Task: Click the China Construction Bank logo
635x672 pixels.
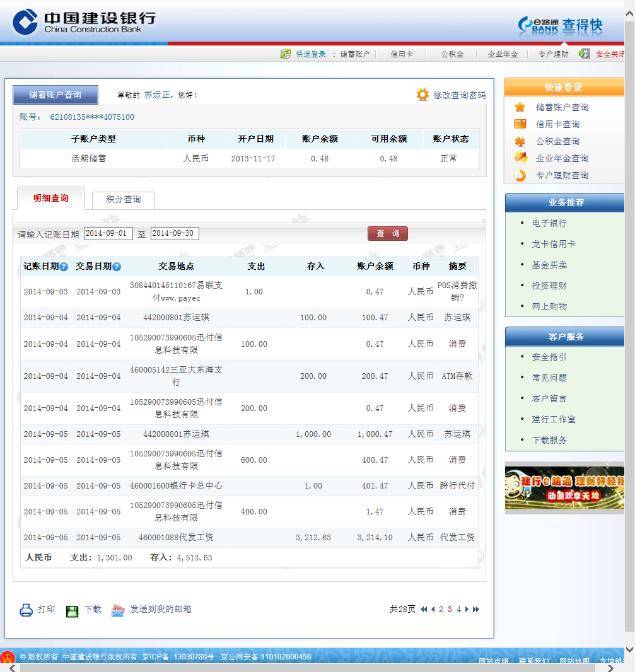Action: coord(84,22)
